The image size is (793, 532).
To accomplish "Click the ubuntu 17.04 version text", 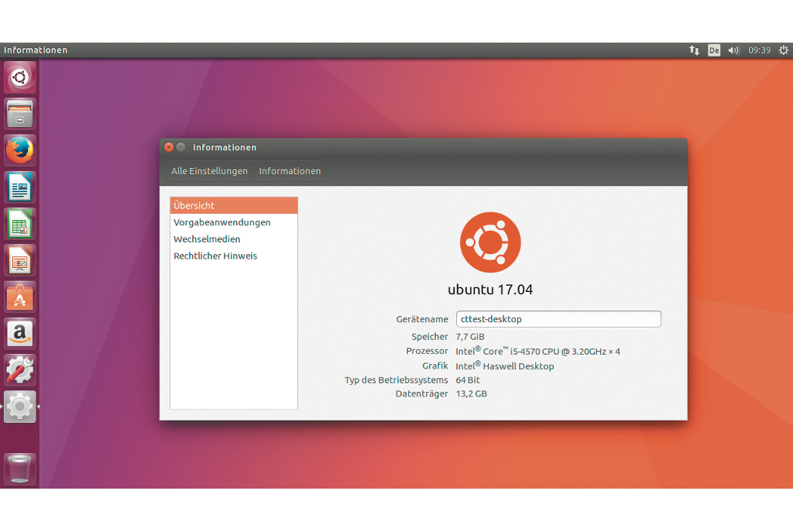I will pyautogui.click(x=490, y=290).
